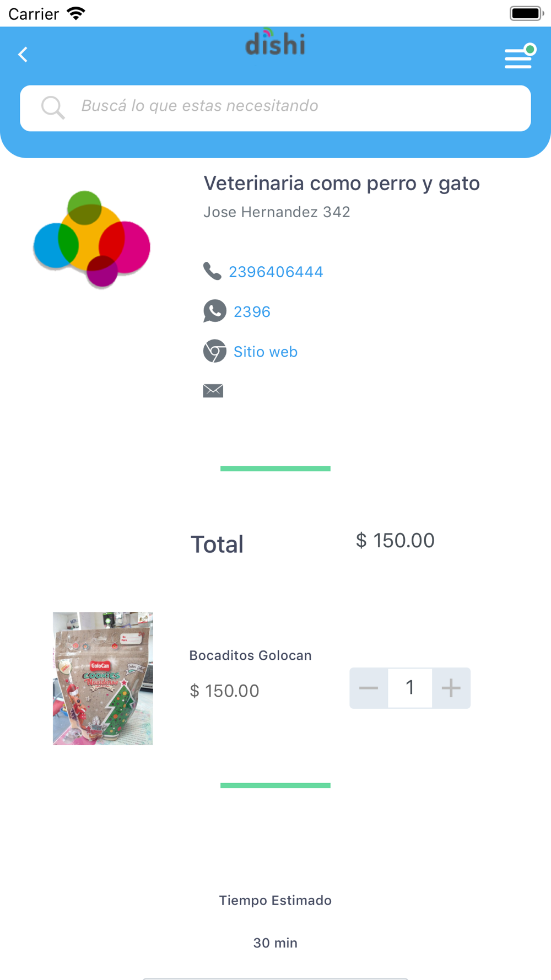Tap the dishi logo
The height and width of the screenshot is (980, 551).
point(275,43)
